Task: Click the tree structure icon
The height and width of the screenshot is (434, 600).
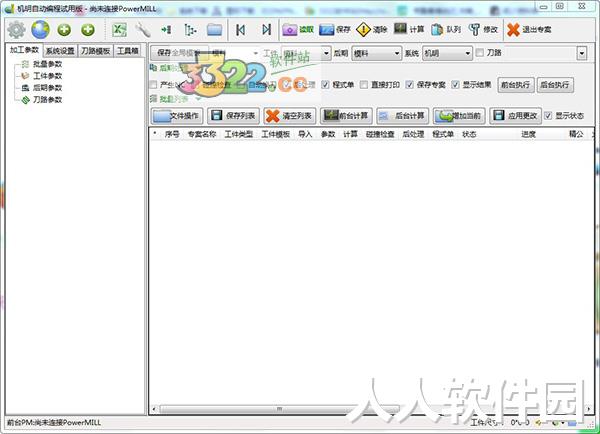Action: pos(190,29)
